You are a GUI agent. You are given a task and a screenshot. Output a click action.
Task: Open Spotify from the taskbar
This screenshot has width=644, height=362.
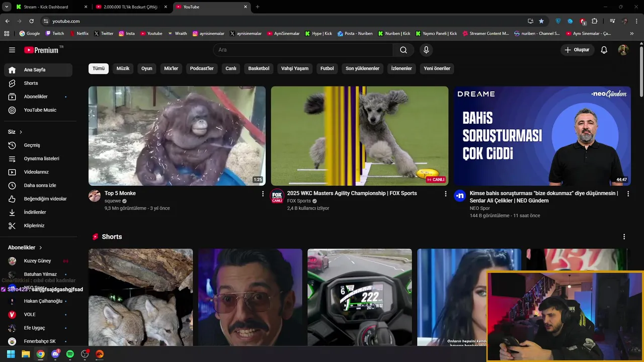pos(70,354)
